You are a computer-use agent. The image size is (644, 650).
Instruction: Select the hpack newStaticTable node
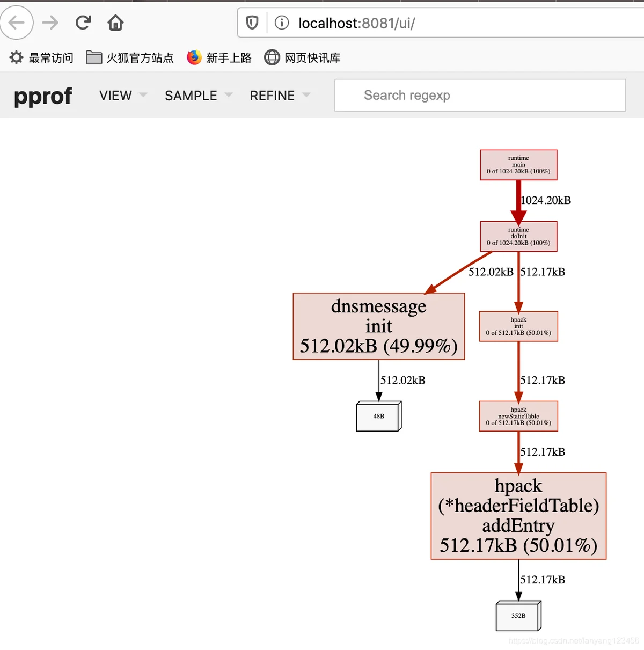click(518, 416)
